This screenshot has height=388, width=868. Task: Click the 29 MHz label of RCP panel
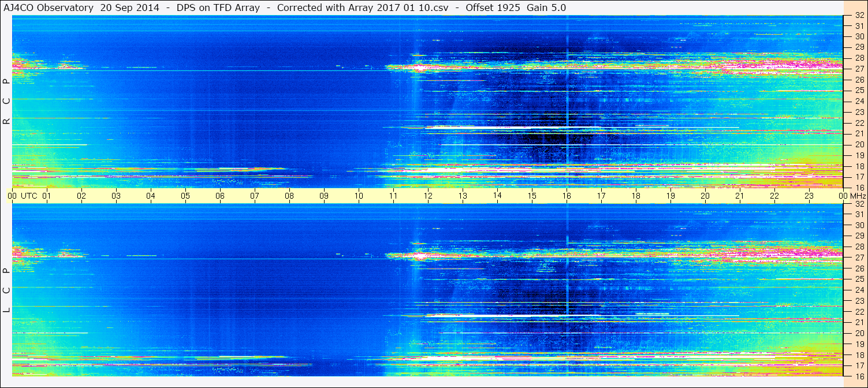click(x=859, y=47)
